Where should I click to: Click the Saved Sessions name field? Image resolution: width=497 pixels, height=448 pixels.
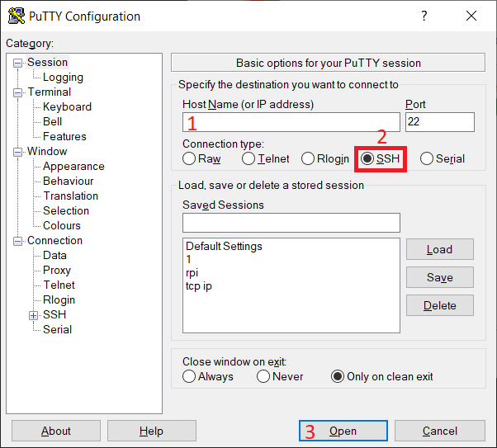tap(291, 223)
